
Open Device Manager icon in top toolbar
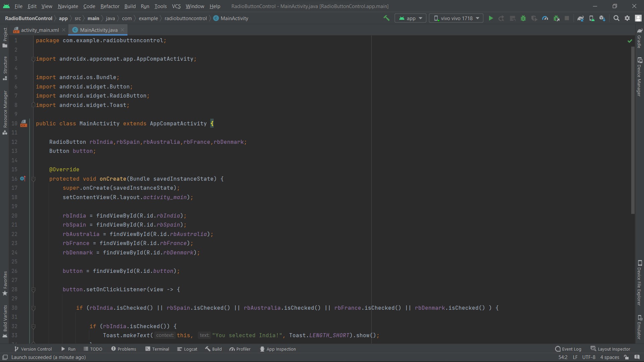(x=592, y=18)
